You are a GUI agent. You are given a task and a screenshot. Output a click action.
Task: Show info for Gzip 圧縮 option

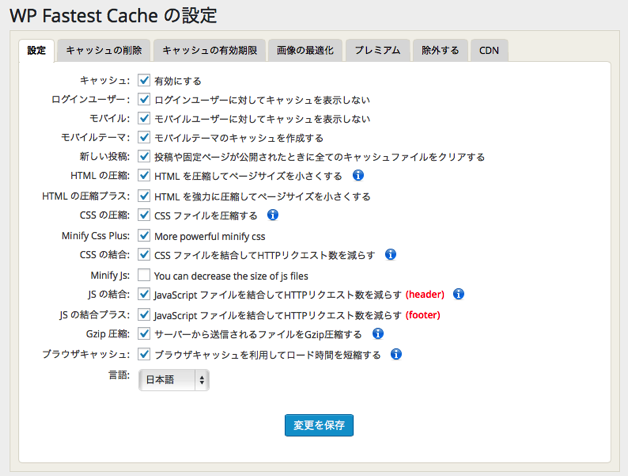tap(378, 333)
